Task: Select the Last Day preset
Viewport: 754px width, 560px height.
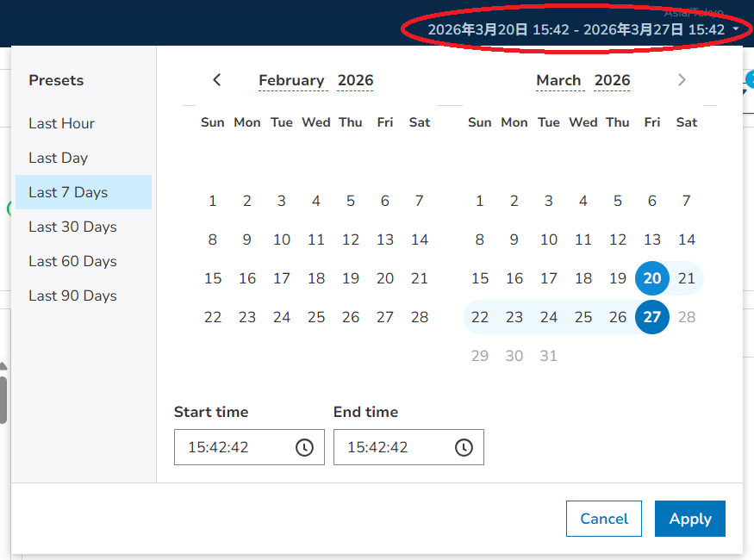Action: (x=58, y=158)
